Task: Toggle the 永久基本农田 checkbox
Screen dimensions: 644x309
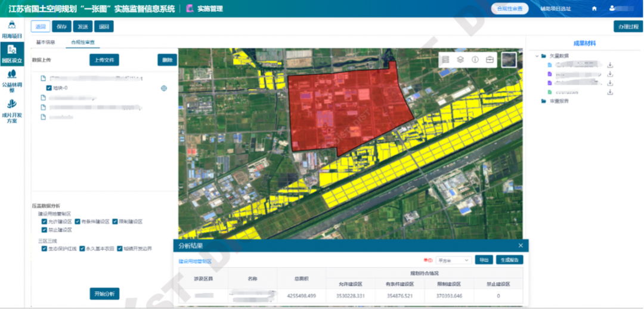Action: tap(82, 248)
